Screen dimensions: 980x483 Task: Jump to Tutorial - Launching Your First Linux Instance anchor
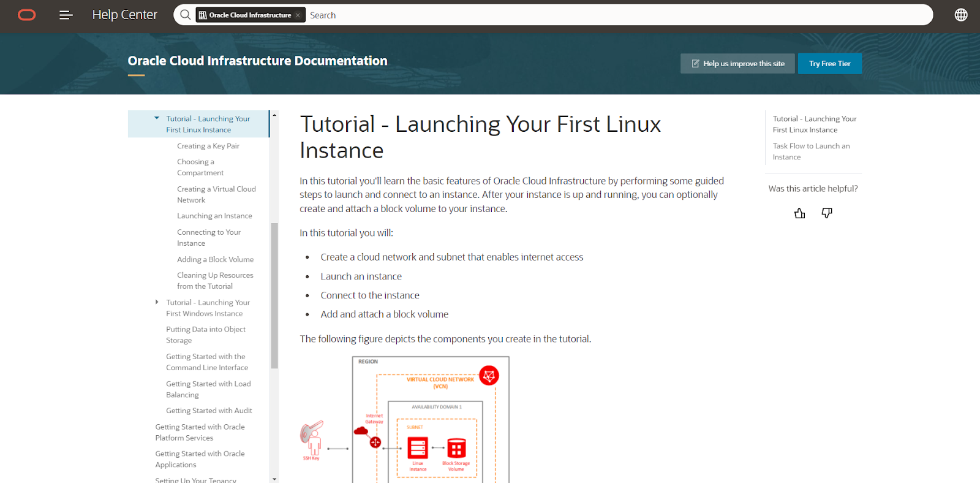tap(815, 124)
